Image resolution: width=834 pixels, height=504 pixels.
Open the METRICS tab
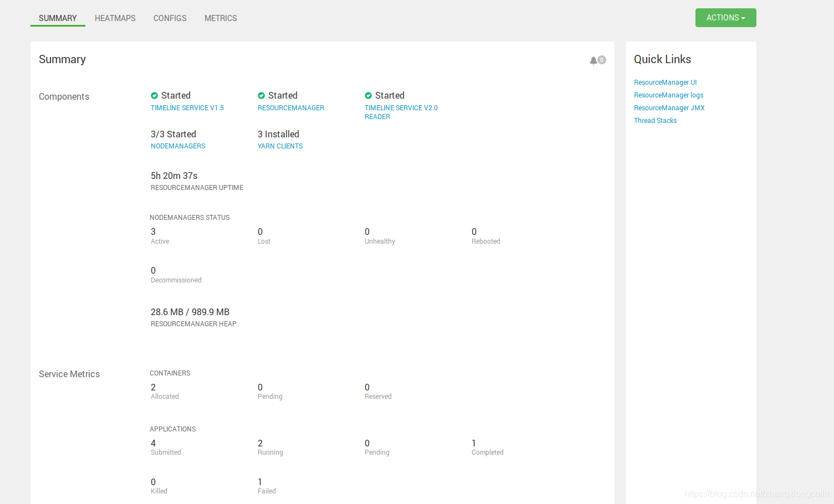click(x=221, y=18)
